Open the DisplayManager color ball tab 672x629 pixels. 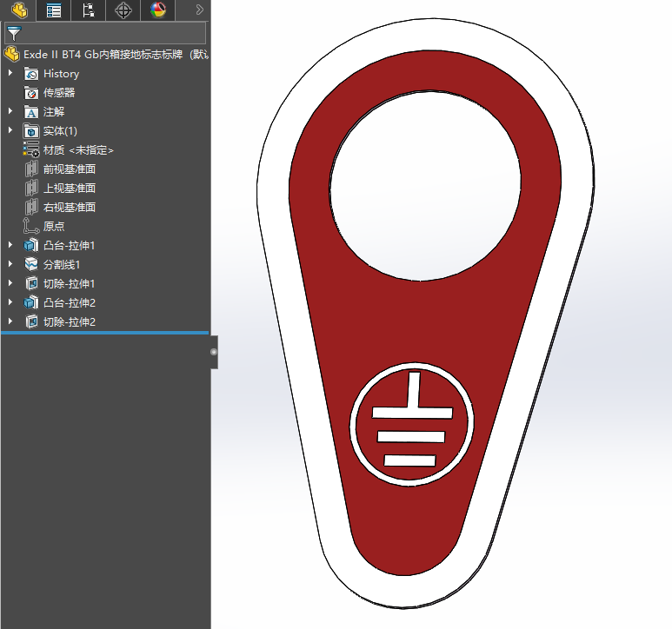point(158,10)
